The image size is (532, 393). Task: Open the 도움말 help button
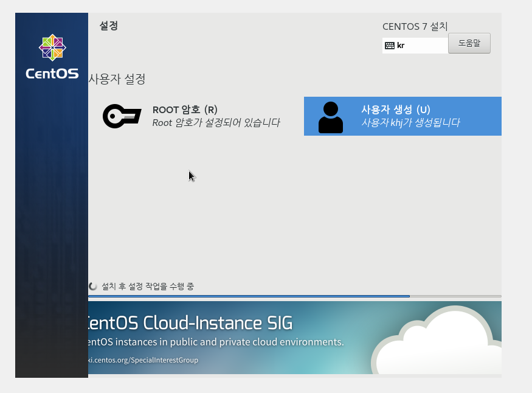pos(469,43)
